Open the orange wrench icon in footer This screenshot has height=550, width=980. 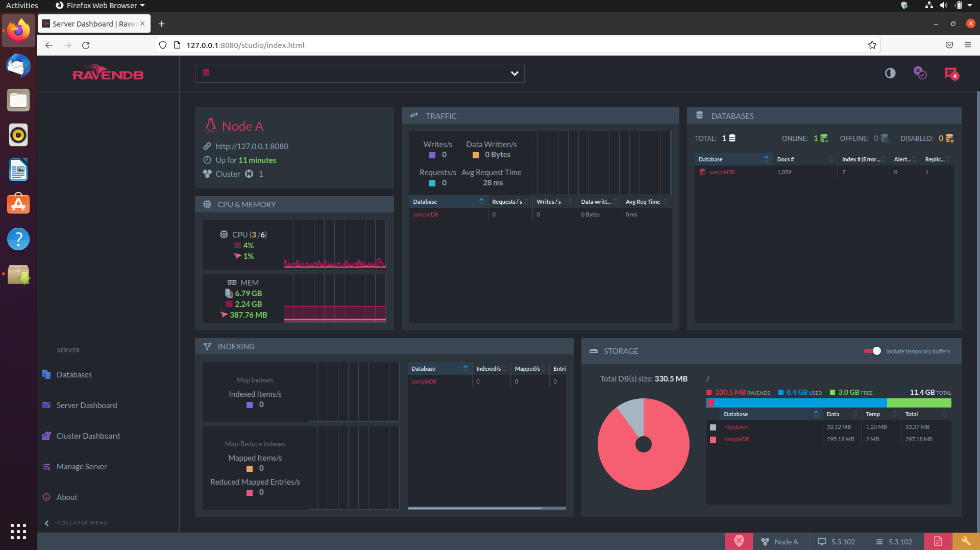[x=966, y=541]
